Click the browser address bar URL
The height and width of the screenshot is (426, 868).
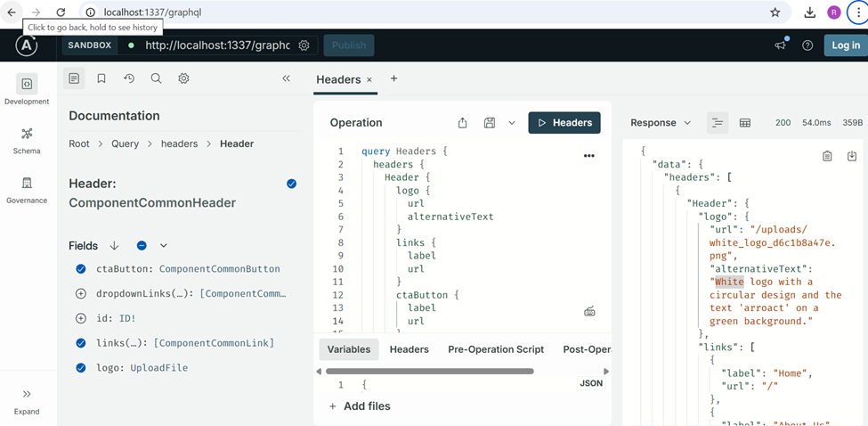152,12
